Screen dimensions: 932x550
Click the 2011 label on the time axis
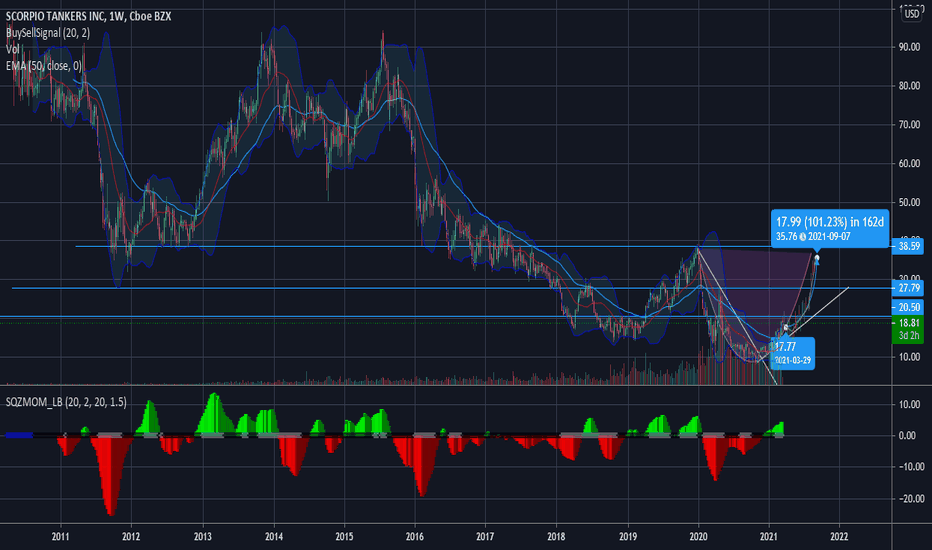[x=61, y=537]
